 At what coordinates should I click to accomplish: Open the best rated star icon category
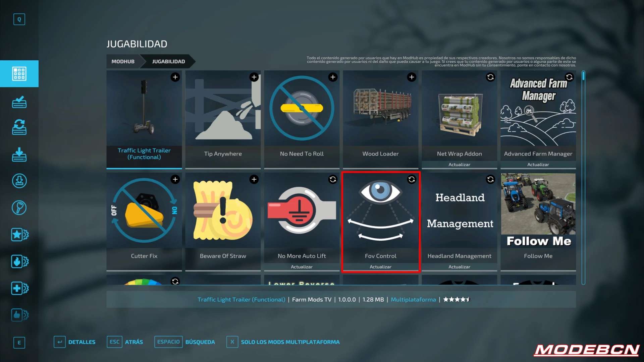click(x=19, y=235)
